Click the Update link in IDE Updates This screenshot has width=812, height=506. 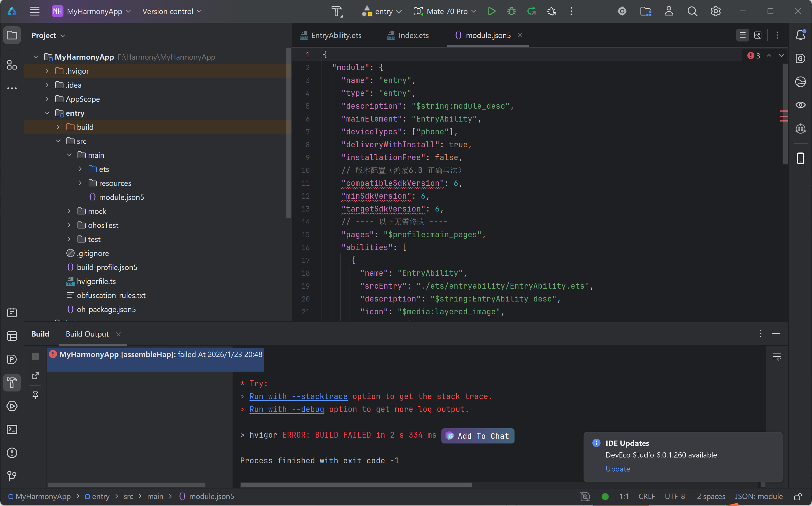617,469
